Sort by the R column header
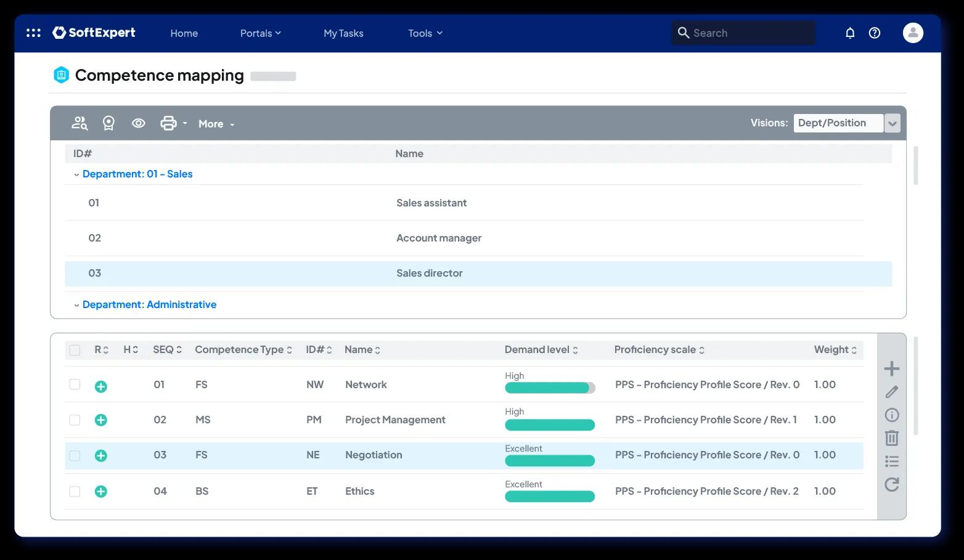The width and height of the screenshot is (964, 560). click(101, 349)
